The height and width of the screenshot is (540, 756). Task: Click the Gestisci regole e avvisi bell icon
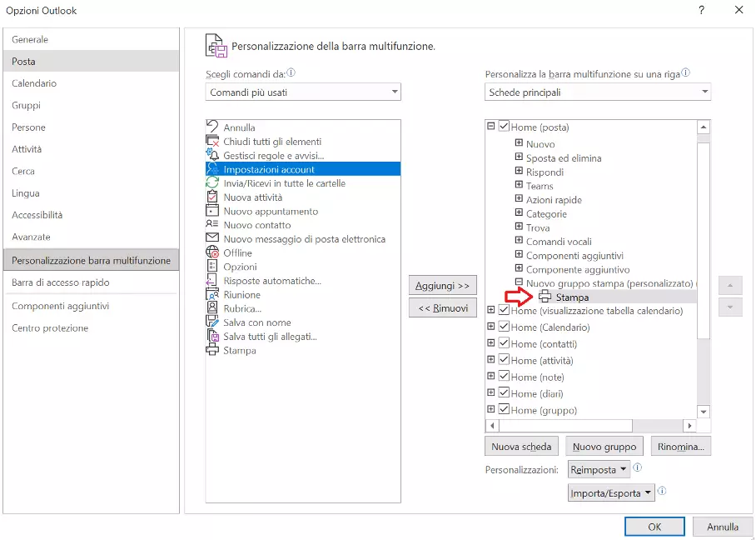[x=212, y=155]
